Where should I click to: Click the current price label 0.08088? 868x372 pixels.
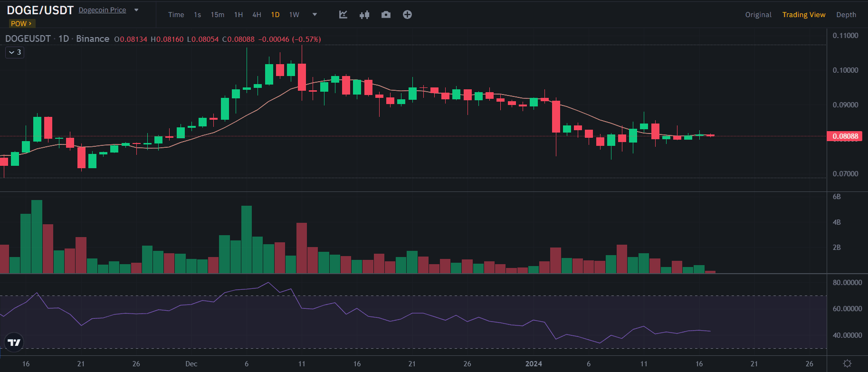click(845, 136)
